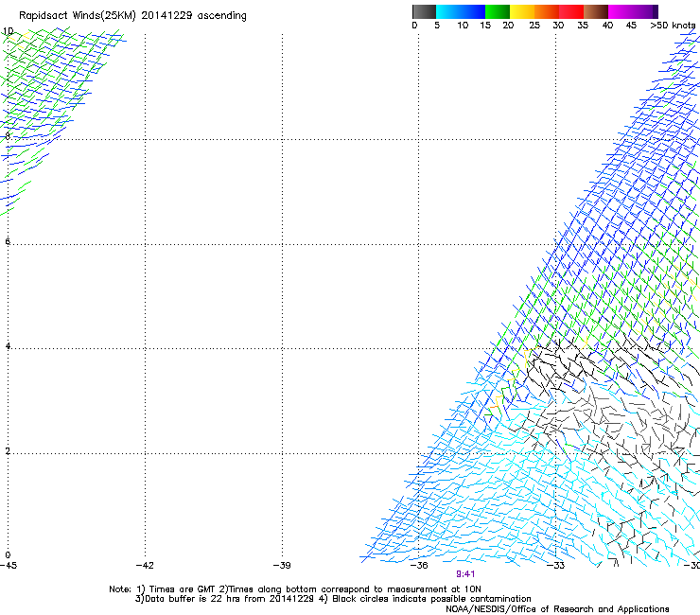Click the longitude label '-36'
The height and width of the screenshot is (615, 700).
[419, 566]
